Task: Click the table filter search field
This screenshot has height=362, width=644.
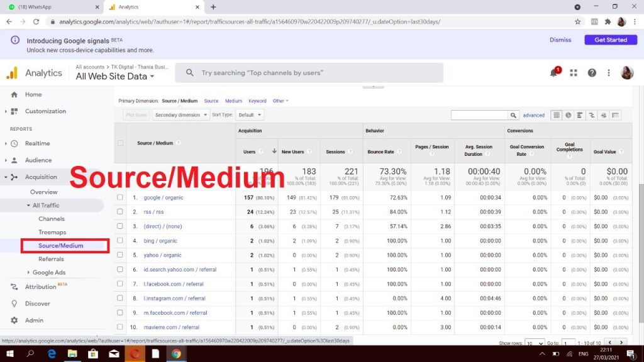Action: click(x=479, y=115)
